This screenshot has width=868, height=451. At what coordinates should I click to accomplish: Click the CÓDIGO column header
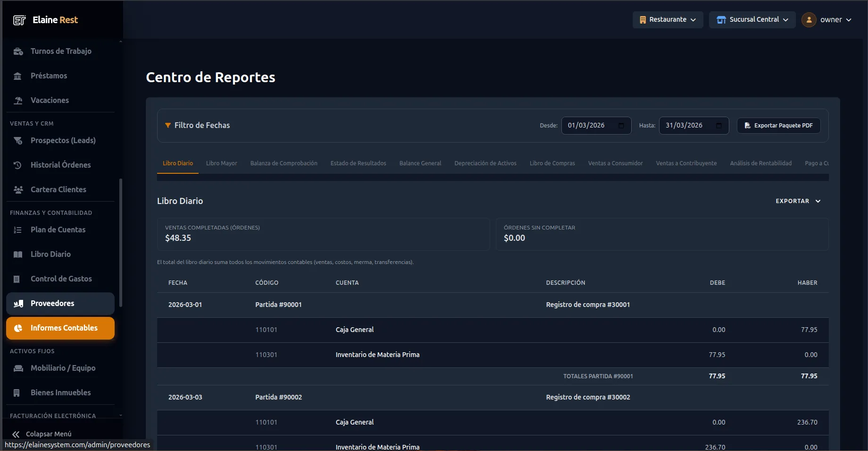pyautogui.click(x=267, y=283)
